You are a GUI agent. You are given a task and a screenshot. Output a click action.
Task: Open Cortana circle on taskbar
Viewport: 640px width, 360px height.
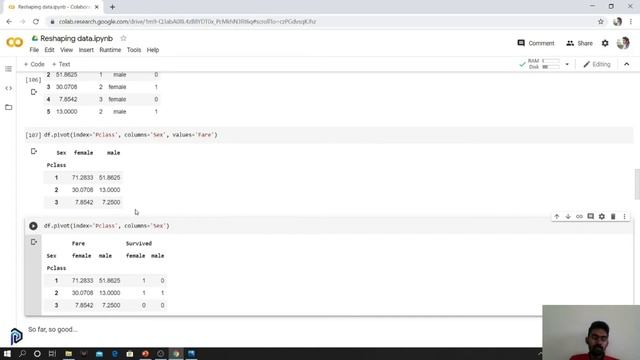coord(37,353)
